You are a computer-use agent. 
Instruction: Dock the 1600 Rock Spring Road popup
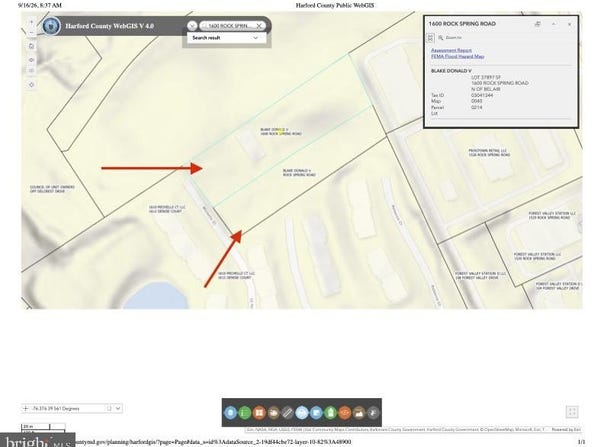538,24
